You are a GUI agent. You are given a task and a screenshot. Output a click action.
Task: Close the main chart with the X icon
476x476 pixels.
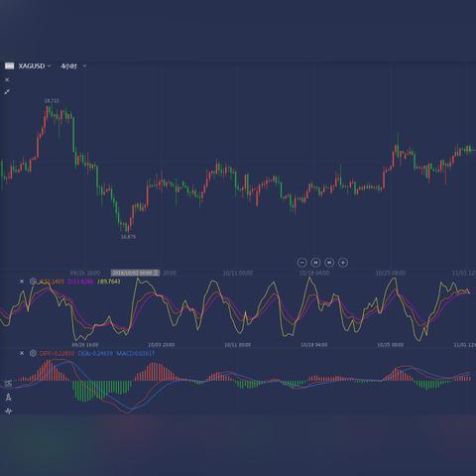(7, 79)
